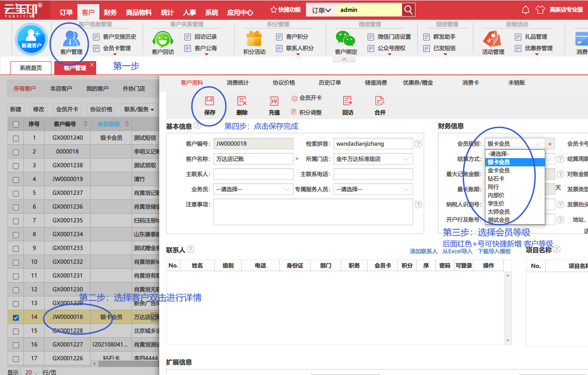
Task: Open the 所属门店 dropdown
Action: click(x=373, y=159)
